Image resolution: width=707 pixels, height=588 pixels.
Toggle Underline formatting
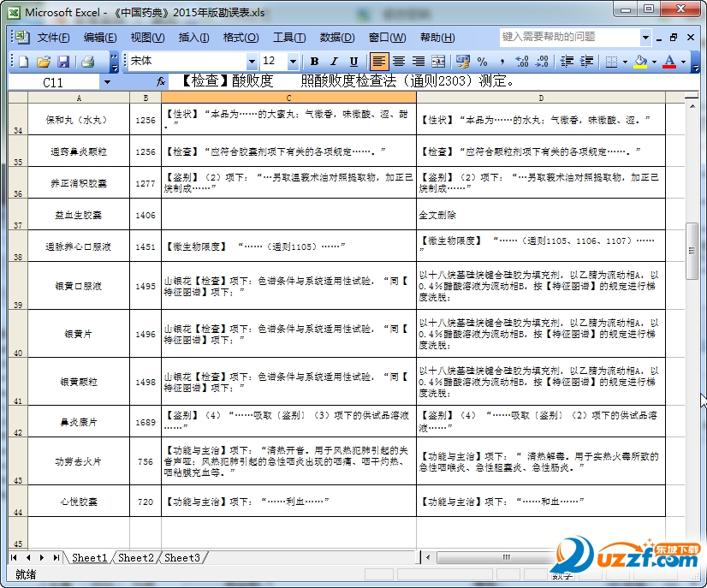354,62
